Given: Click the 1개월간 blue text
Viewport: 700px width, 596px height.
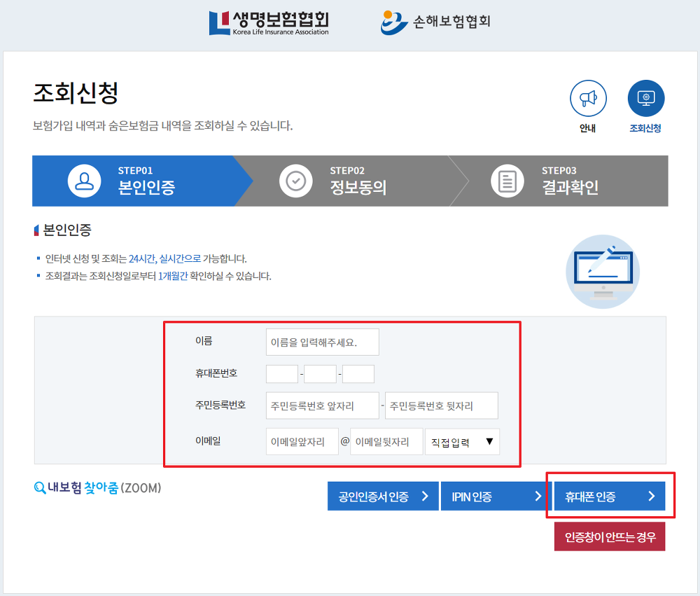Looking at the screenshot, I should [x=173, y=276].
